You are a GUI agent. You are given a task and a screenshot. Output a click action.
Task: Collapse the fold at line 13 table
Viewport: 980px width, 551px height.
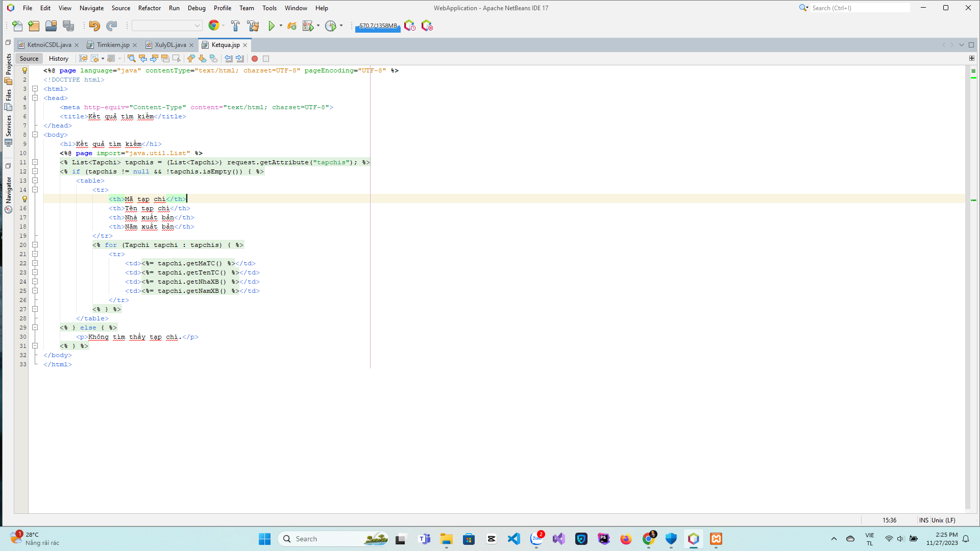35,181
